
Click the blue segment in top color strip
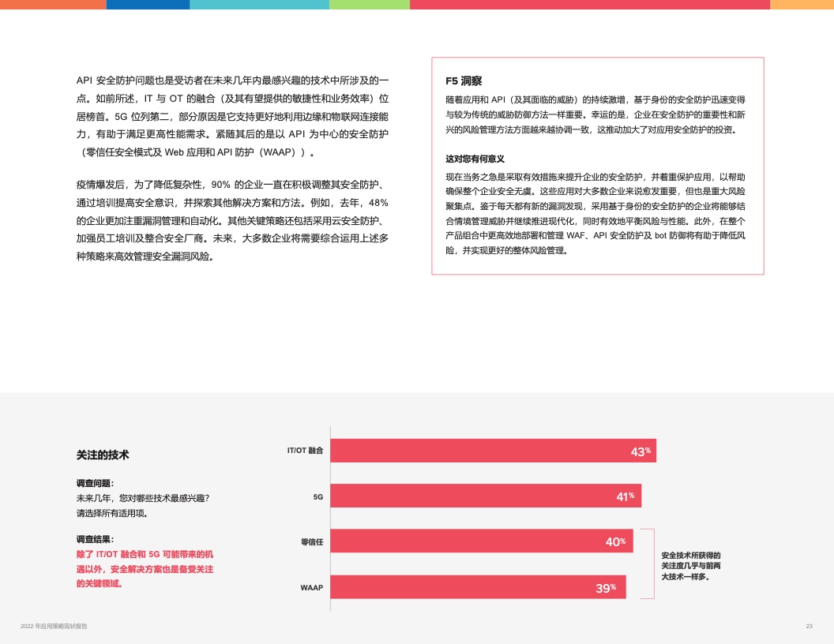(148, 5)
